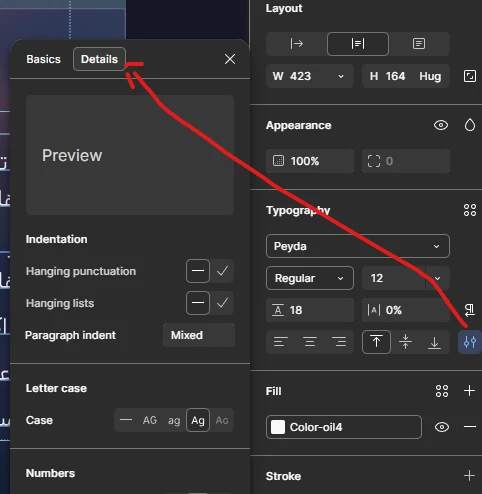
Task: Close the type details panel
Action: pos(230,59)
